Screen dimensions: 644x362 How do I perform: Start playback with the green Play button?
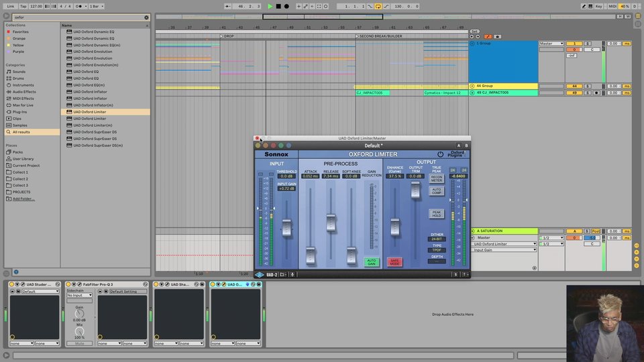pyautogui.click(x=270, y=6)
